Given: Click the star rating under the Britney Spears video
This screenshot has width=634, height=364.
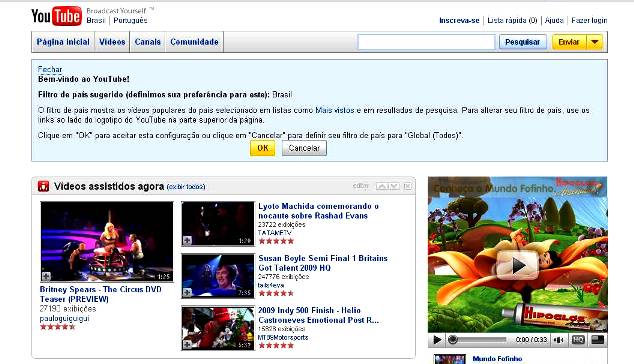Looking at the screenshot, I should coord(57,327).
